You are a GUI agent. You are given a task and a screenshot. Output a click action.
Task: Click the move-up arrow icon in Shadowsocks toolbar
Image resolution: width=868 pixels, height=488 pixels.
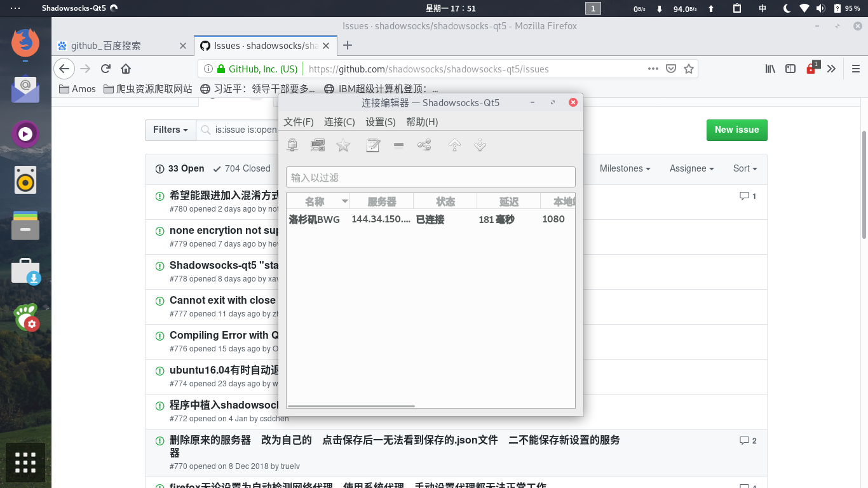tap(454, 146)
